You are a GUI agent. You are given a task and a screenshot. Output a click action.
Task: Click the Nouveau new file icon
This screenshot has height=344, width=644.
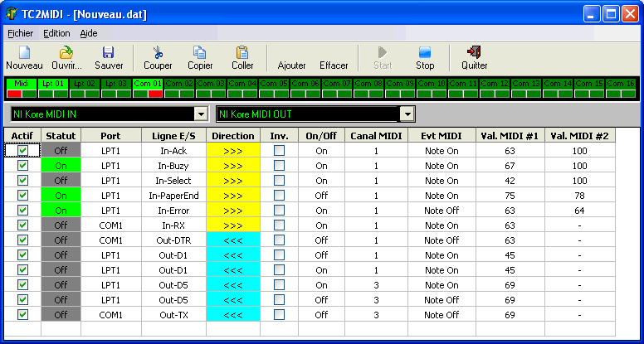(x=24, y=52)
